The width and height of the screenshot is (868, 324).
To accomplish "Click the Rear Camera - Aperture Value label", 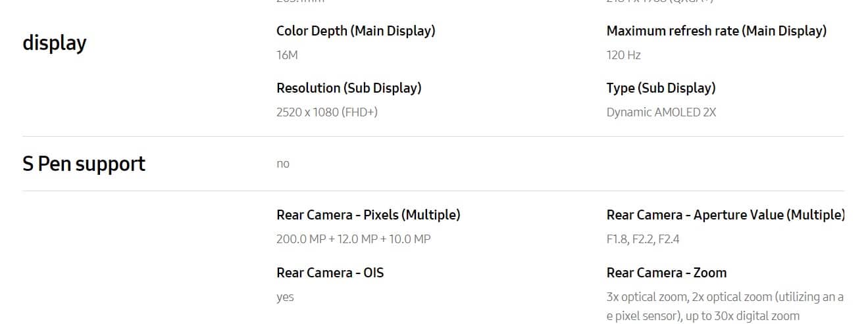I will tap(725, 215).
